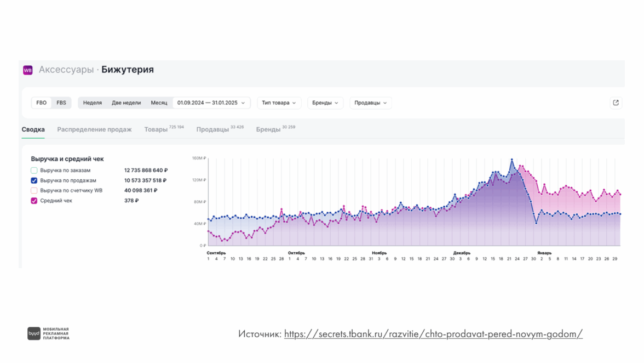Open the date range 01.09.2024 — 31.01.2025 picker
Screen dimensions: 644x363
coord(211,103)
